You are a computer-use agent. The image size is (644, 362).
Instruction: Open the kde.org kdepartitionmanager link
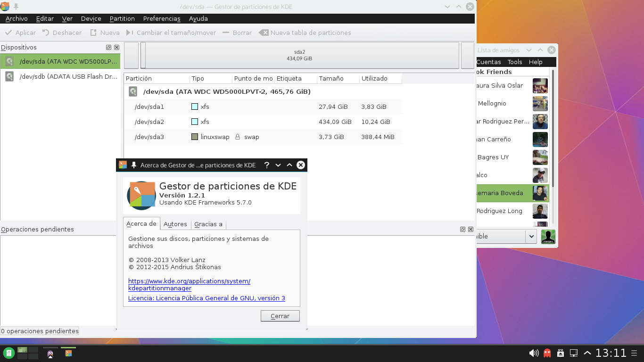pyautogui.click(x=189, y=285)
